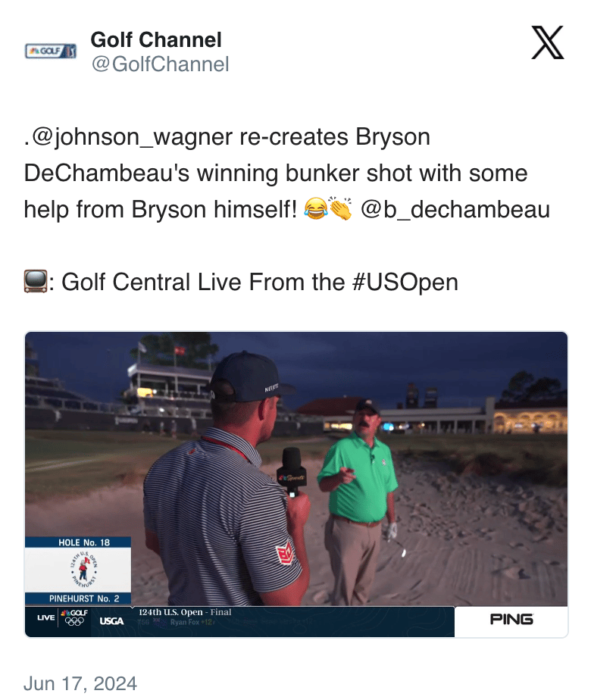Click the USGA logo in broadcast bar
The image size is (591, 700).
111,621
